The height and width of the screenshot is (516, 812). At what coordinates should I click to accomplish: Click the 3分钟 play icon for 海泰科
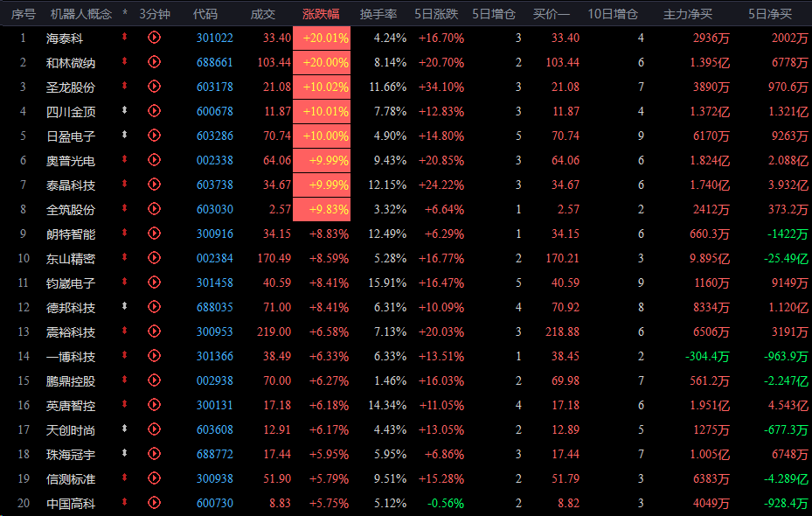point(155,38)
